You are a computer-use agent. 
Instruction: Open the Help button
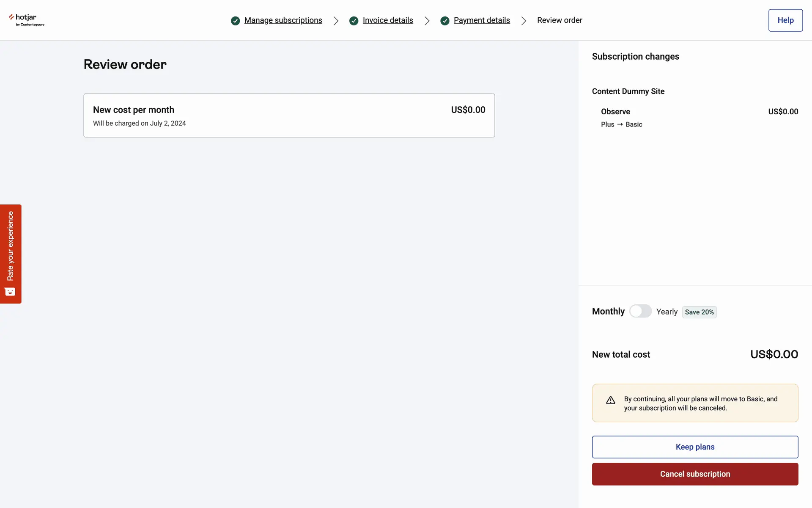click(785, 20)
